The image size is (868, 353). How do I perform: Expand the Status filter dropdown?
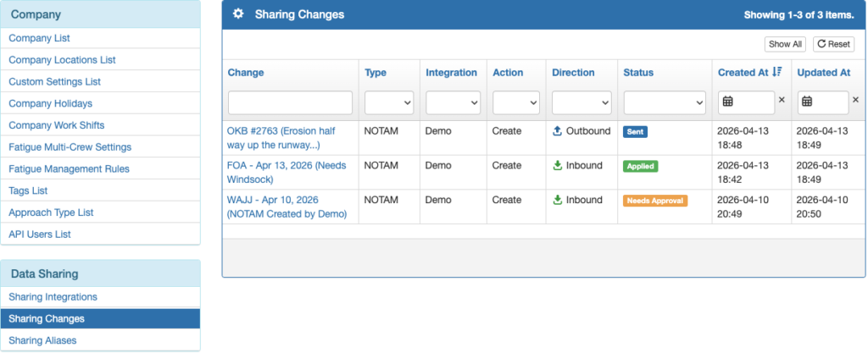665,102
